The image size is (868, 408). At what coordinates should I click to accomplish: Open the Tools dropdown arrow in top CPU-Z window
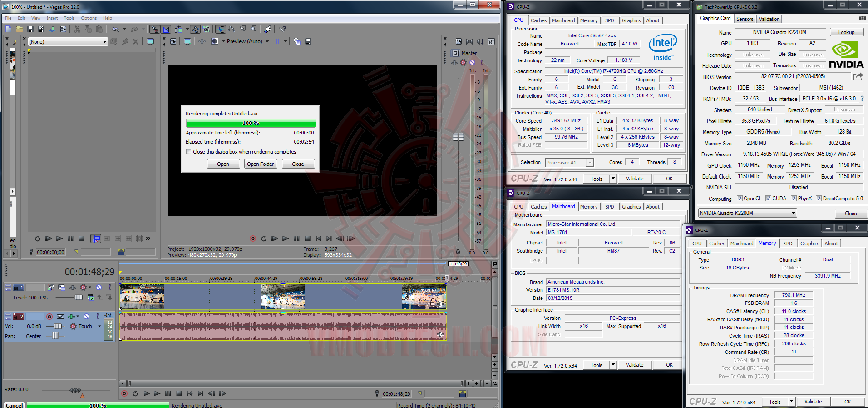tap(612, 179)
